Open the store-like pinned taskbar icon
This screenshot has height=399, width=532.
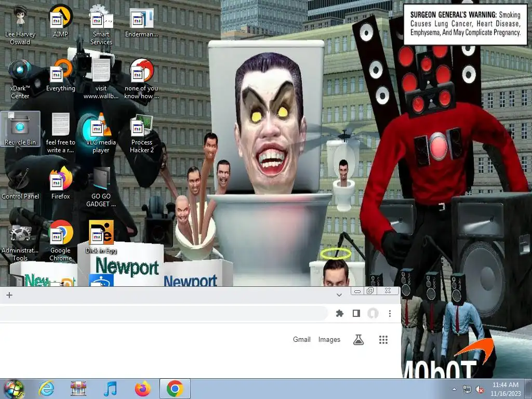pos(78,389)
